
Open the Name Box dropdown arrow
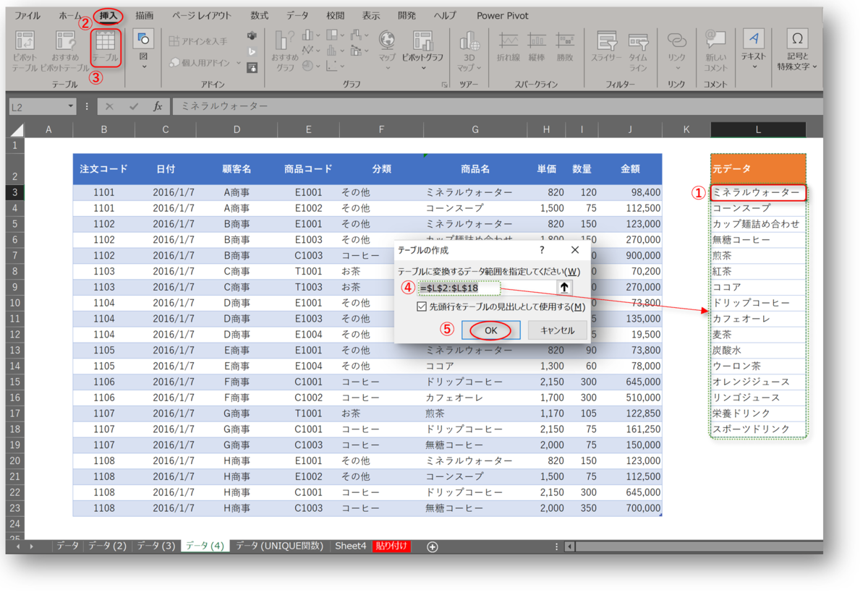[70, 106]
